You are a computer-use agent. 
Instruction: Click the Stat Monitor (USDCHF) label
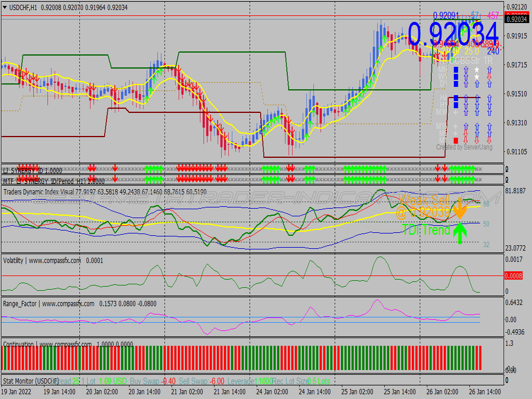pyautogui.click(x=31, y=381)
